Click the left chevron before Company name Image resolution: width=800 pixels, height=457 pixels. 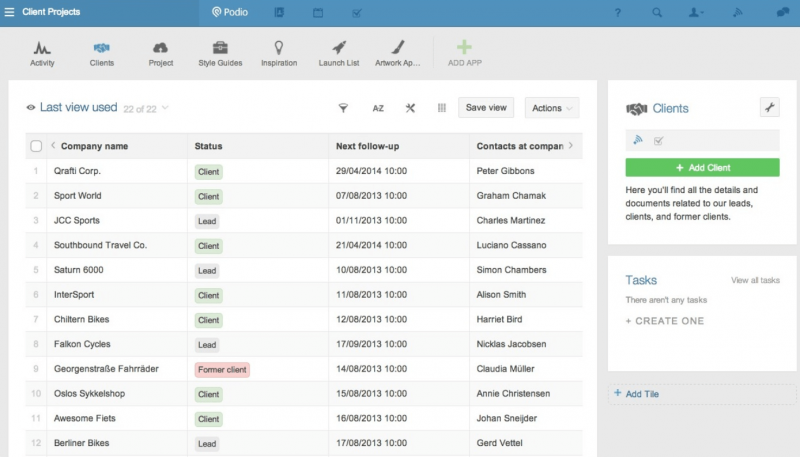pyautogui.click(x=53, y=145)
